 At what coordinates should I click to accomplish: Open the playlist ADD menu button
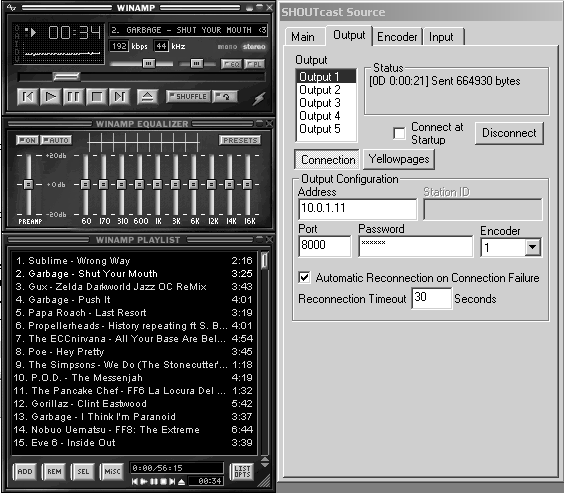click(x=25, y=471)
